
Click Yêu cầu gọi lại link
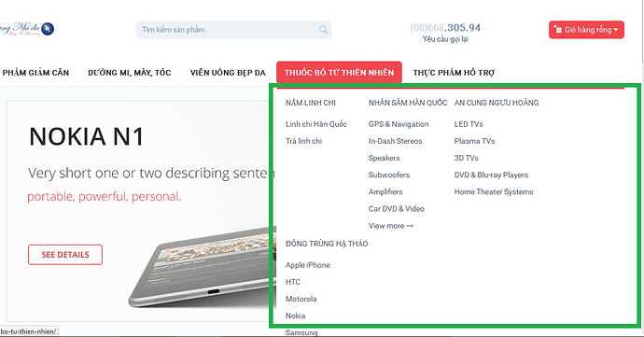pyautogui.click(x=445, y=39)
